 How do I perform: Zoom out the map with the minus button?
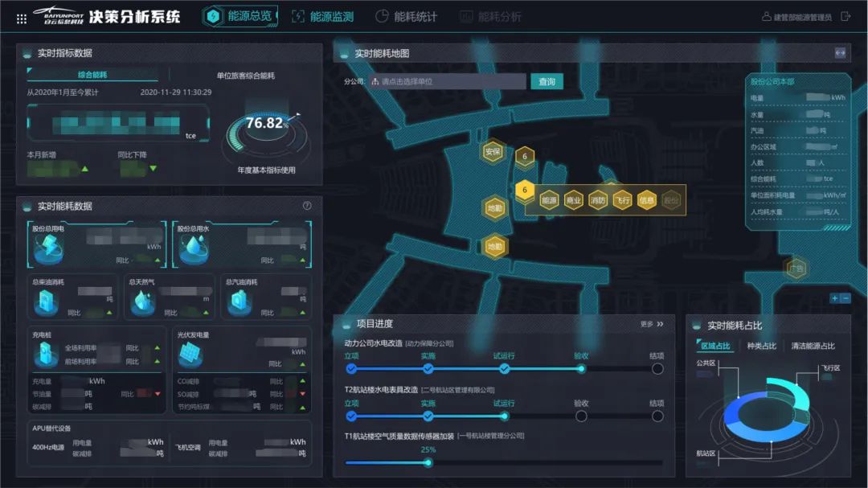[x=845, y=298]
